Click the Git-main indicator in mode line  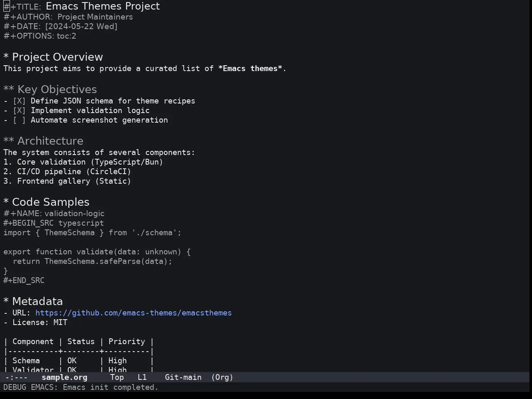183,377
